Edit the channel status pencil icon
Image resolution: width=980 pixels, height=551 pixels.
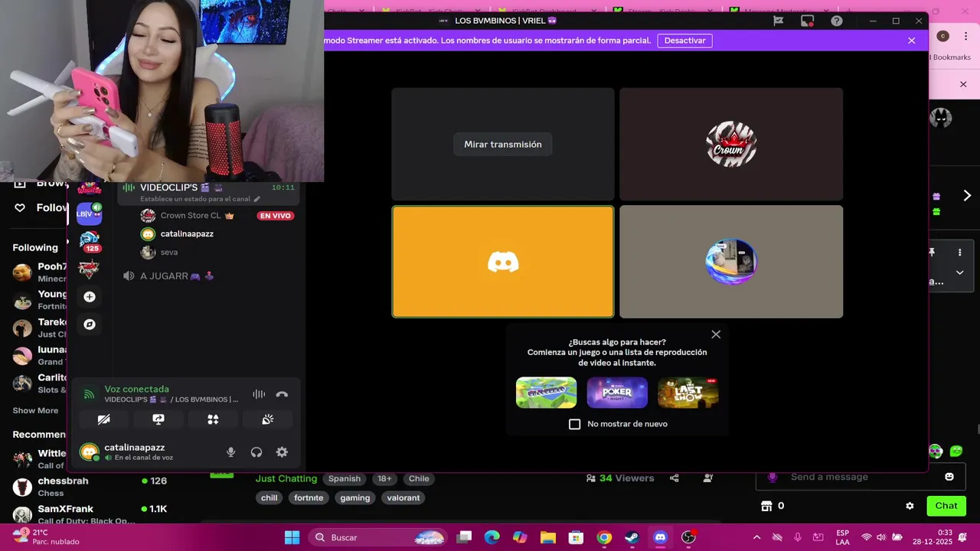[256, 199]
